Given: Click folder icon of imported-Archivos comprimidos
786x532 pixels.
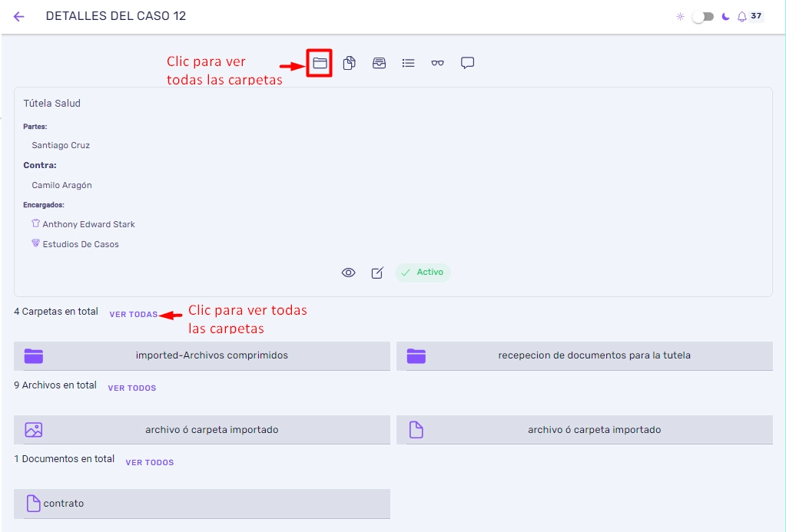Looking at the screenshot, I should 34,356.
